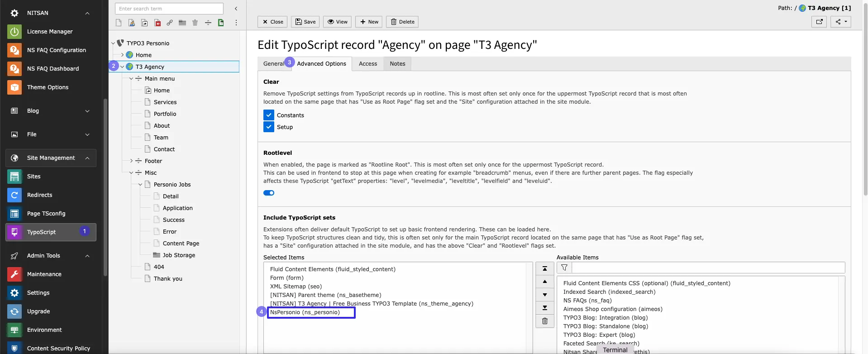Uncheck the Constants checkbox
868x354 pixels.
269,115
